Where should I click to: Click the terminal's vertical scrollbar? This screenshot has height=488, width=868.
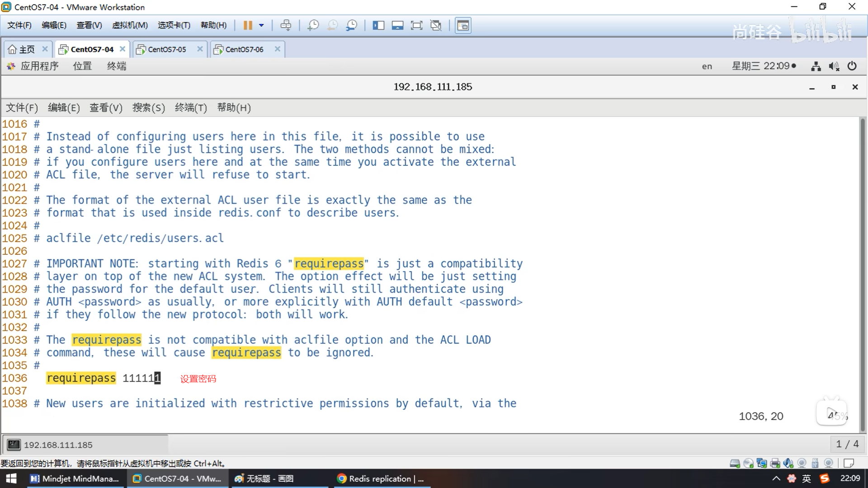(863, 271)
